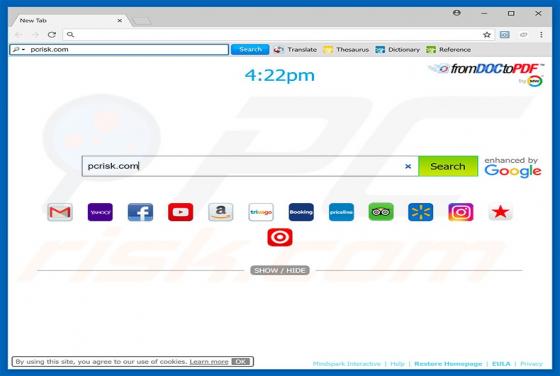
Task: Clear the main search box with the X
Action: coord(408,166)
